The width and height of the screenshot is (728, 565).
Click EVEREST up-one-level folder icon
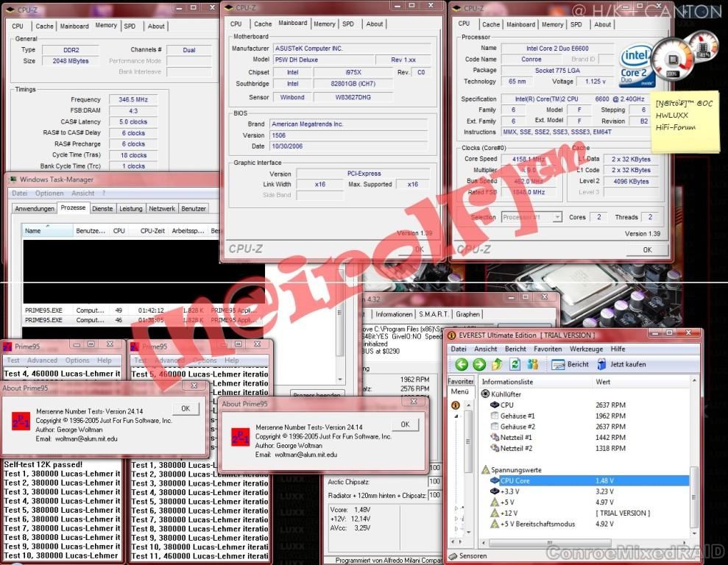point(497,365)
